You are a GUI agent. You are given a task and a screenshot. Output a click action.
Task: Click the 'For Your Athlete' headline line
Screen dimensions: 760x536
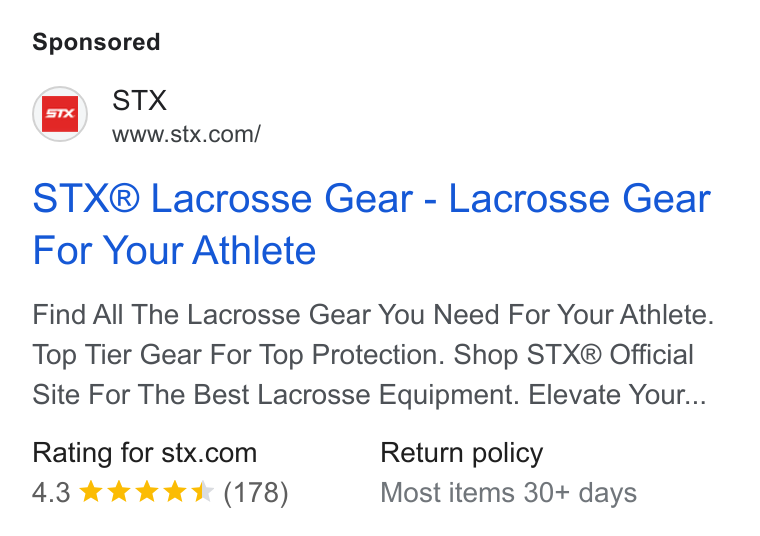tap(174, 251)
